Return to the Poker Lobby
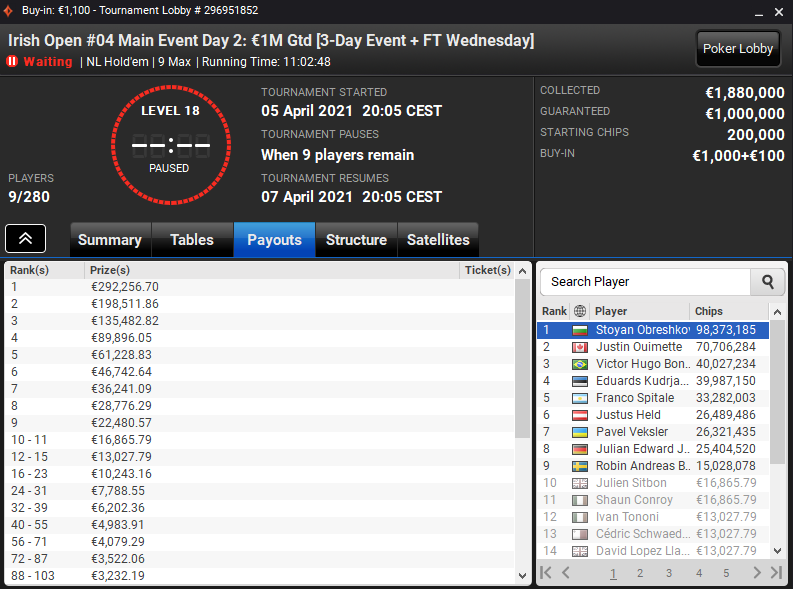This screenshot has height=589, width=793. coord(738,49)
